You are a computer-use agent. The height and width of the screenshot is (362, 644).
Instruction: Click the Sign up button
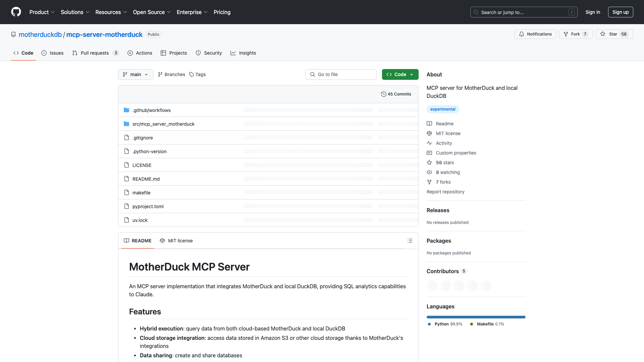click(620, 12)
